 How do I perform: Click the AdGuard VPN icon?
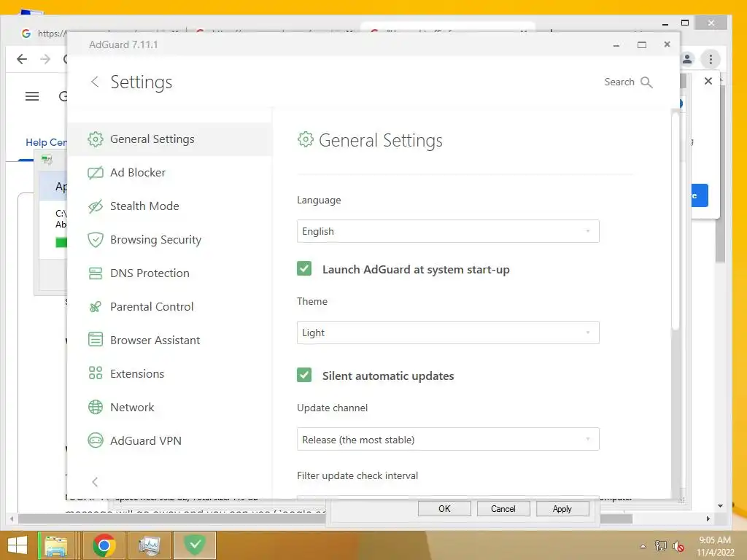click(x=96, y=440)
